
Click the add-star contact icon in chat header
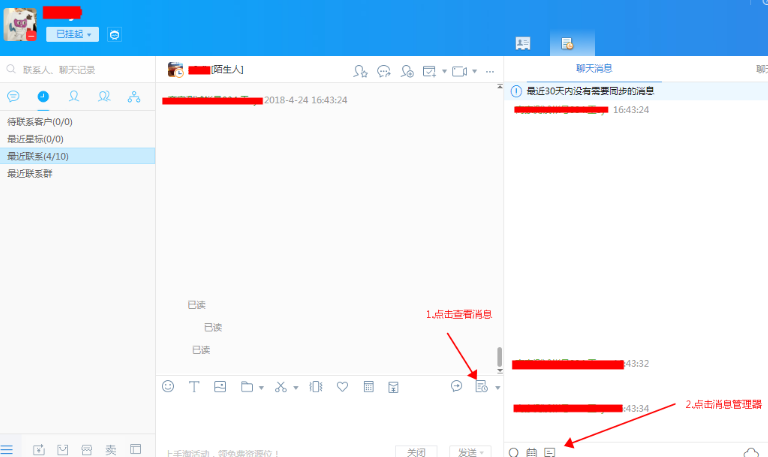coord(360,72)
